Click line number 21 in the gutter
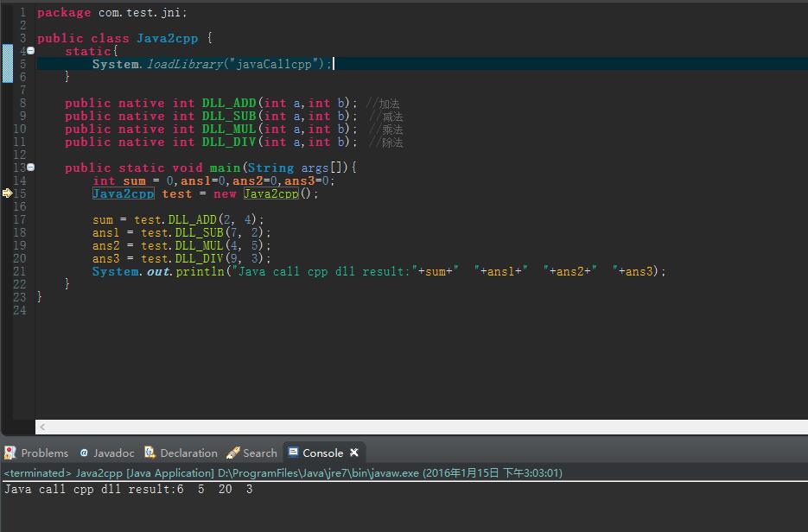This screenshot has width=808, height=532. [x=19, y=271]
